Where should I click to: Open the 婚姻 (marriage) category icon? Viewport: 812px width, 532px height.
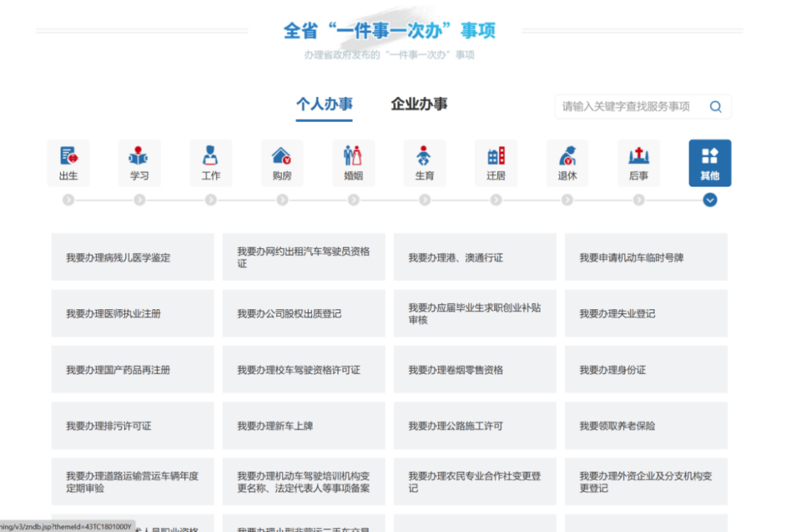point(353,163)
